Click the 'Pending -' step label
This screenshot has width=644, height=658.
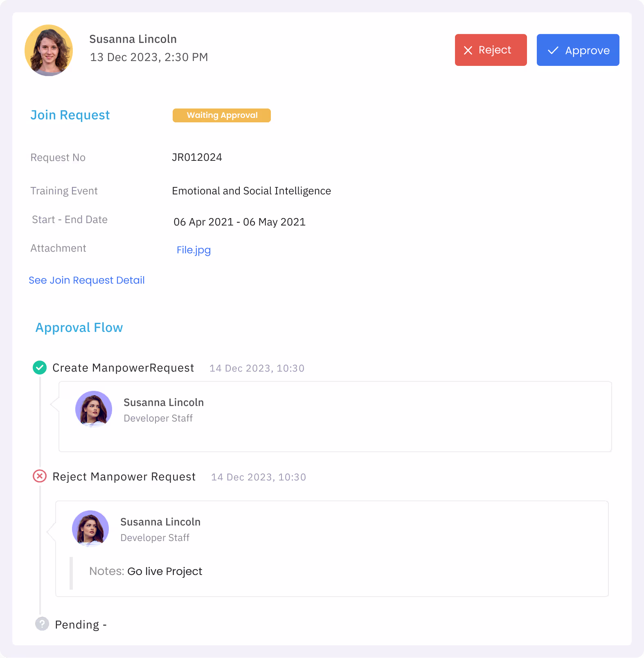click(x=81, y=625)
